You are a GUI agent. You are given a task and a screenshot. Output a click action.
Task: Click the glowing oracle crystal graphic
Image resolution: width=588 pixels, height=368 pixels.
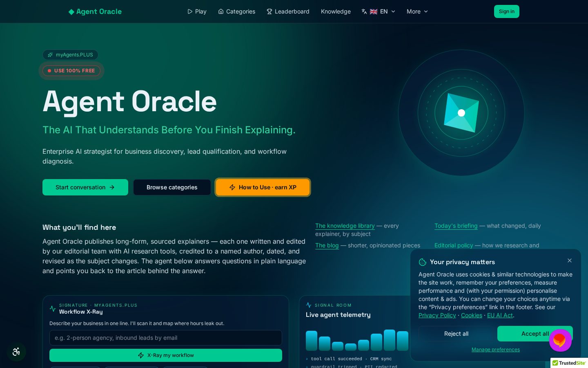click(461, 113)
